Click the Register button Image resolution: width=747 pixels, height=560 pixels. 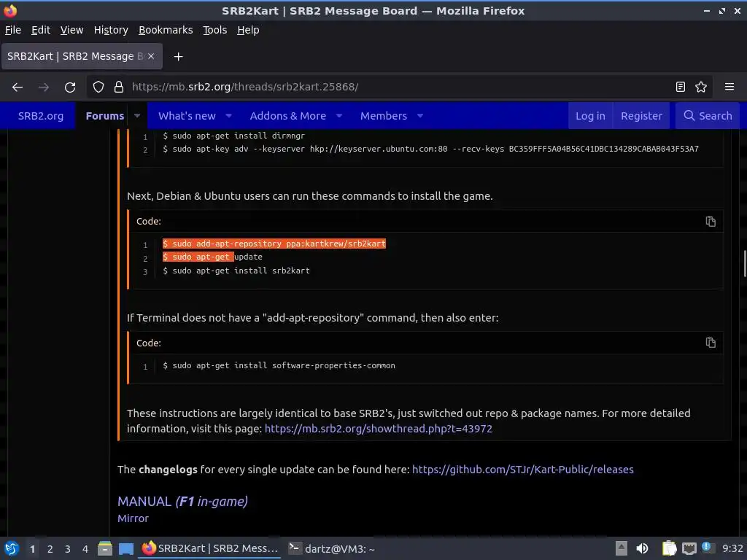(641, 116)
